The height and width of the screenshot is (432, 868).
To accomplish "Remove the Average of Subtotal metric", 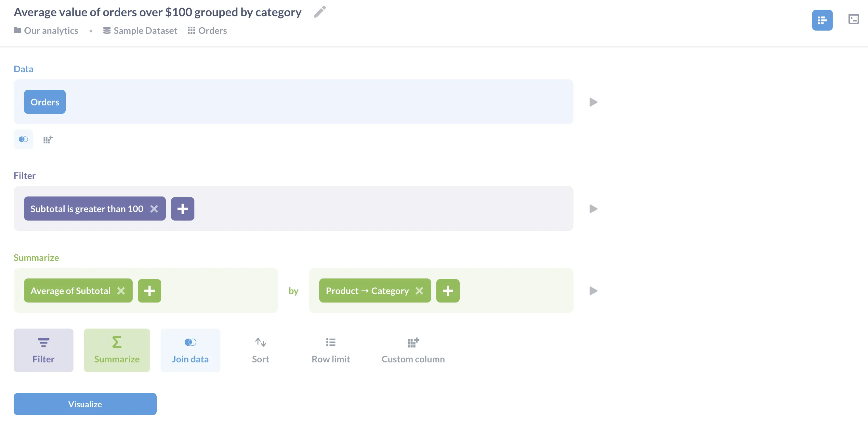I will pos(121,291).
